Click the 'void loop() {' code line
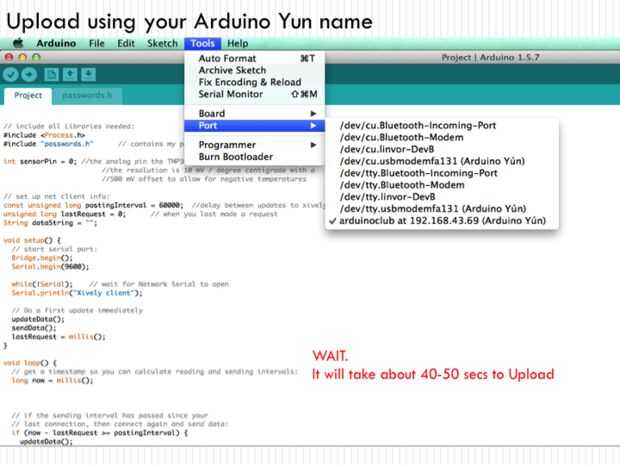Screen dimensions: 620x465 (30, 363)
